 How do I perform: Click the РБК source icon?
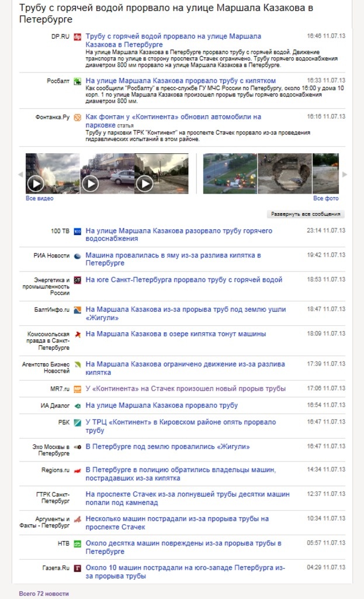[77, 422]
